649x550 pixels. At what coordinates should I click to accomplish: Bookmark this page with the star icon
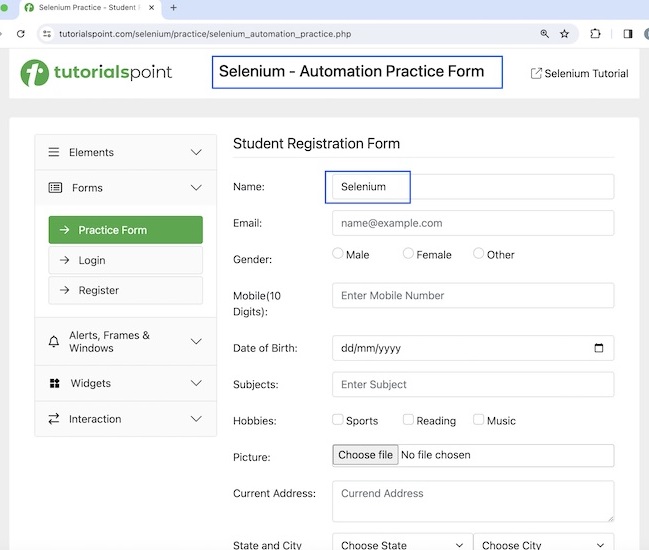pyautogui.click(x=565, y=34)
